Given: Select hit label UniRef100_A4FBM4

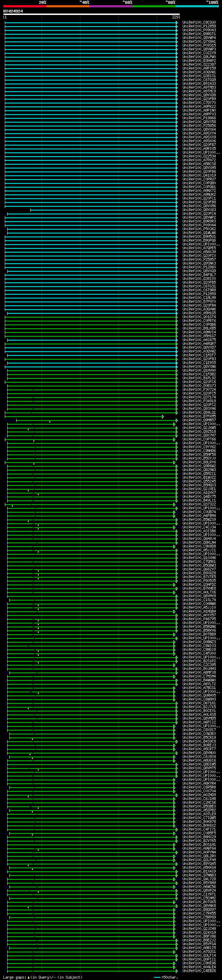Looking at the screenshot, I should tap(199, 516).
